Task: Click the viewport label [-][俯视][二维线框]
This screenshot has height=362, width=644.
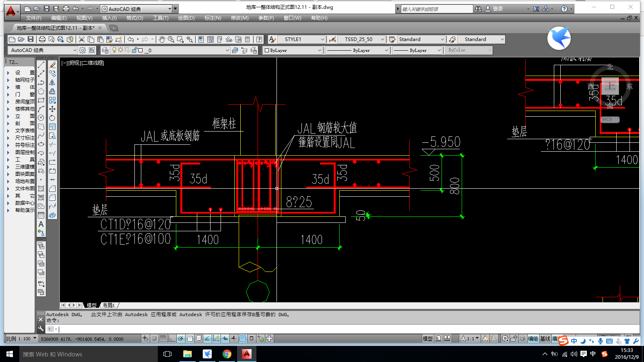Action: (x=83, y=63)
